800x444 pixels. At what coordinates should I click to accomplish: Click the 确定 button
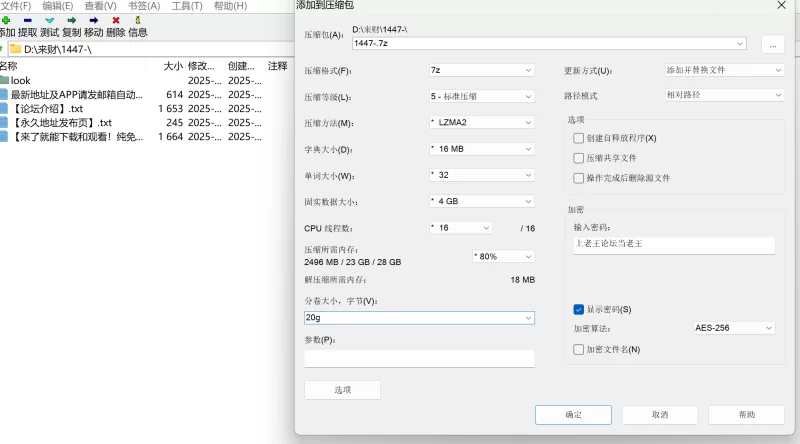coord(573,415)
